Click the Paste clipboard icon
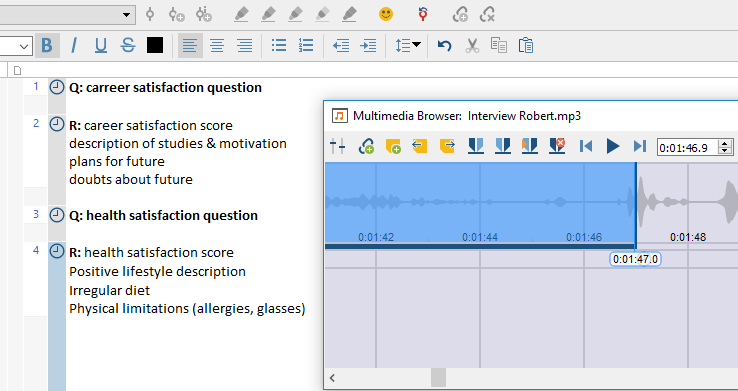 pyautogui.click(x=526, y=46)
